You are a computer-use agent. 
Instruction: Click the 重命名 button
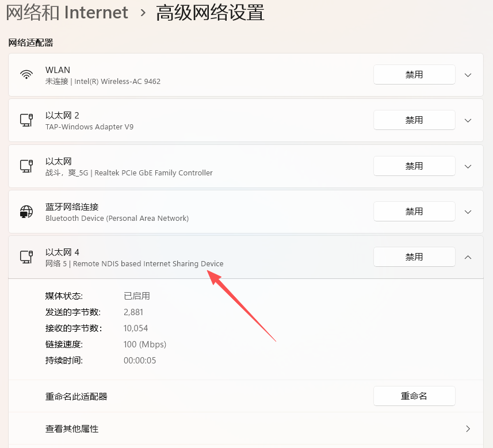tap(414, 396)
